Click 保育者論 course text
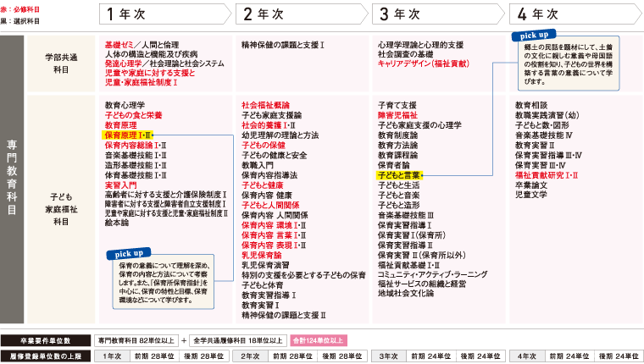This screenshot has height=364, width=644. (393, 165)
